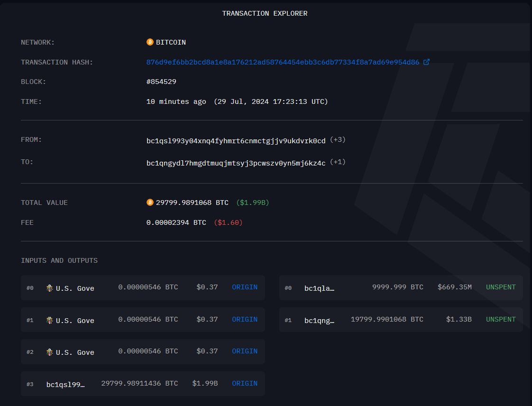Image resolution: width=532 pixels, height=406 pixels.
Task: Open output address bc1qng…
Action: 319,321
